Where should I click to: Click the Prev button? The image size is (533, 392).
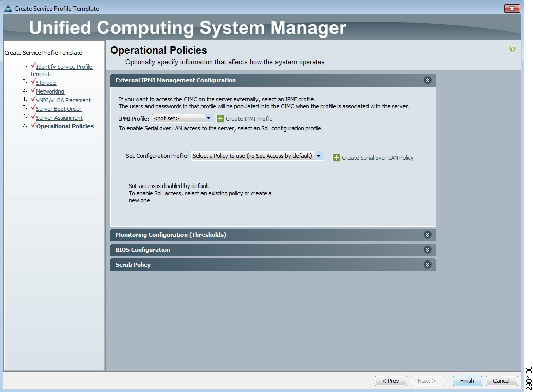click(391, 381)
